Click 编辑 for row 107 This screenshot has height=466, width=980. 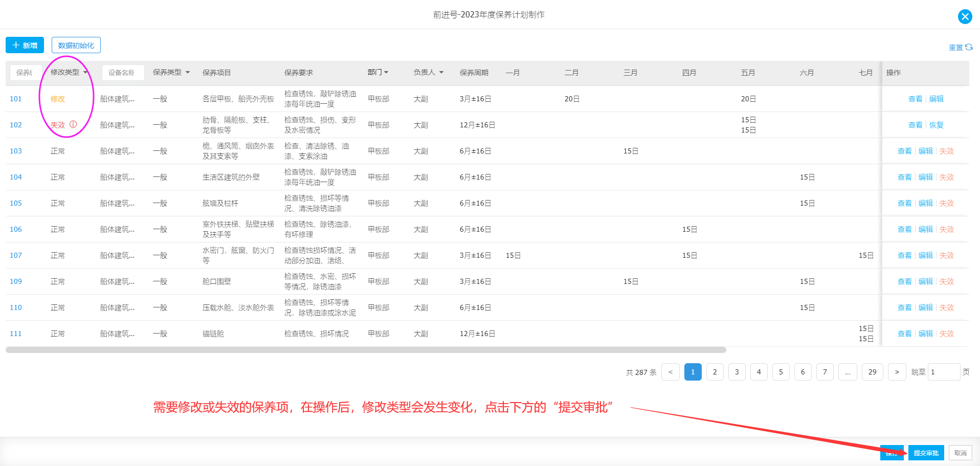pyautogui.click(x=925, y=255)
